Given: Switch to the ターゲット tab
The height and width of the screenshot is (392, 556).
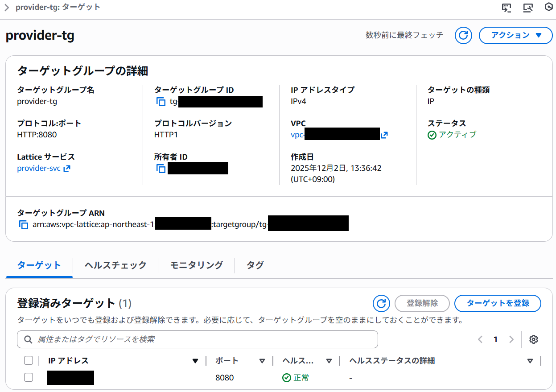Looking at the screenshot, I should pyautogui.click(x=39, y=265).
